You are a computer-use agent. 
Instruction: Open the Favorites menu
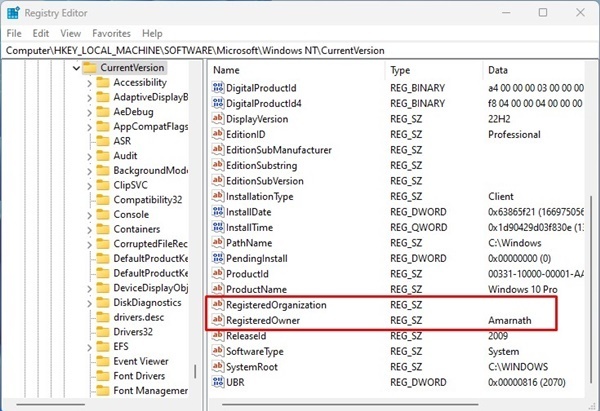click(111, 34)
